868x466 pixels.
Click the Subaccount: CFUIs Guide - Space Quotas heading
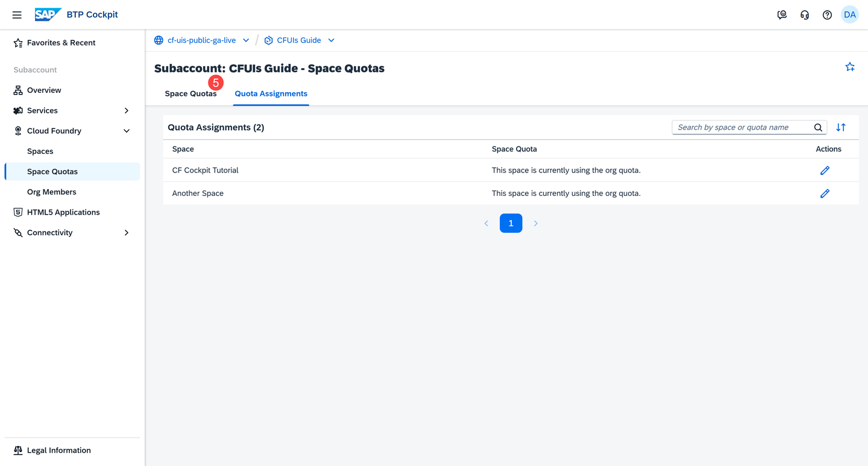269,68
